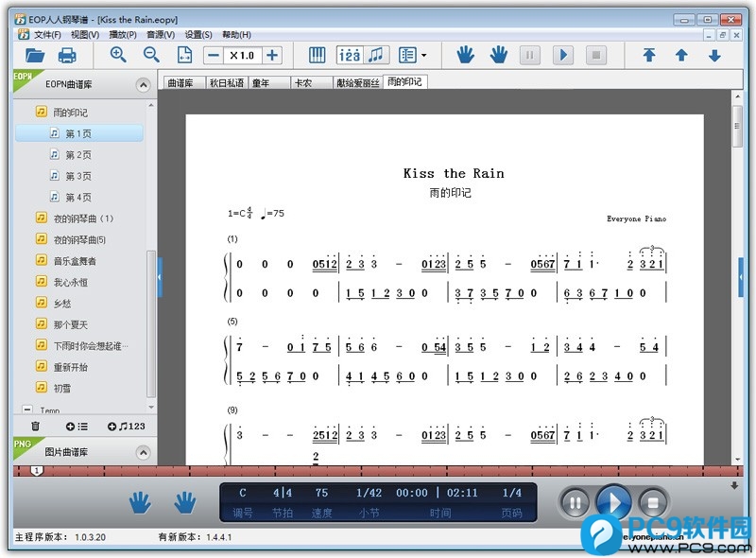Delete selected score with trash icon
The width and height of the screenshot is (756, 558).
pyautogui.click(x=35, y=427)
